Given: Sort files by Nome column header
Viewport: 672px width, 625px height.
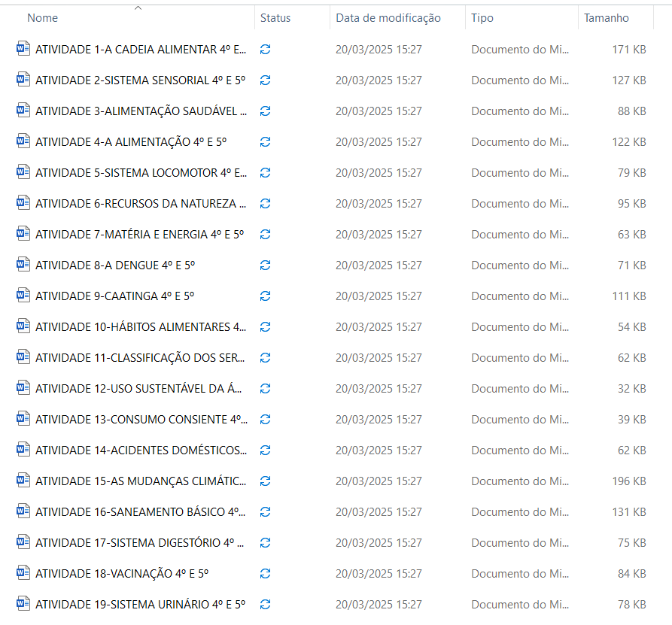Looking at the screenshot, I should 42,18.
